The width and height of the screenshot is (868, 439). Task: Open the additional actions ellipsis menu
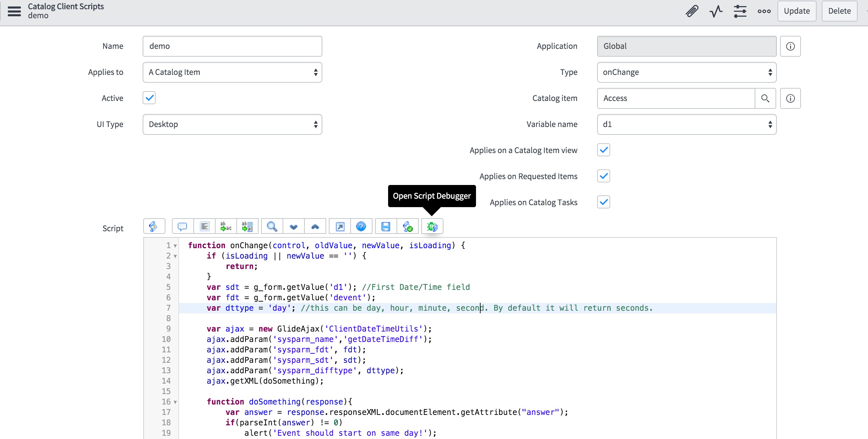point(764,11)
